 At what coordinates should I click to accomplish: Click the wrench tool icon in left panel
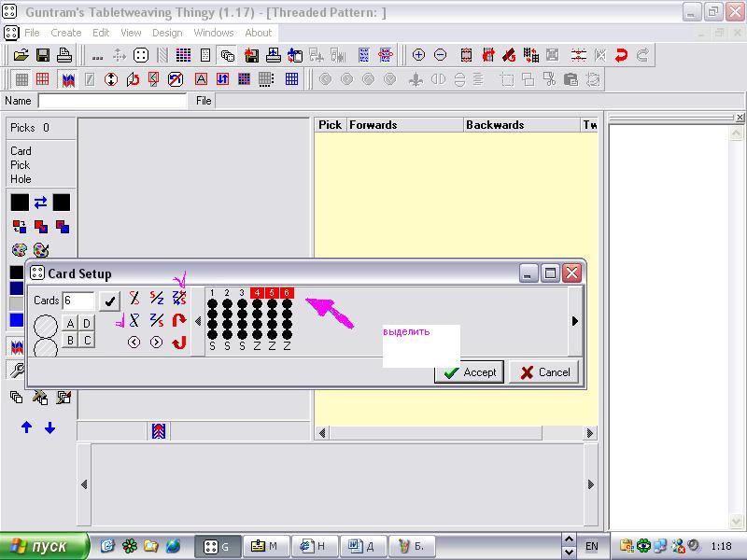point(17,370)
